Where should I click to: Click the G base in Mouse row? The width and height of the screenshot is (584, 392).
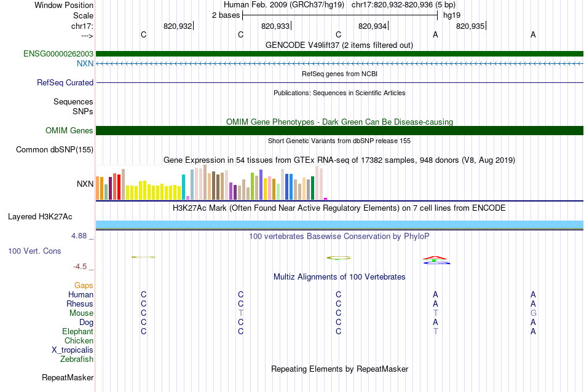[x=534, y=313]
